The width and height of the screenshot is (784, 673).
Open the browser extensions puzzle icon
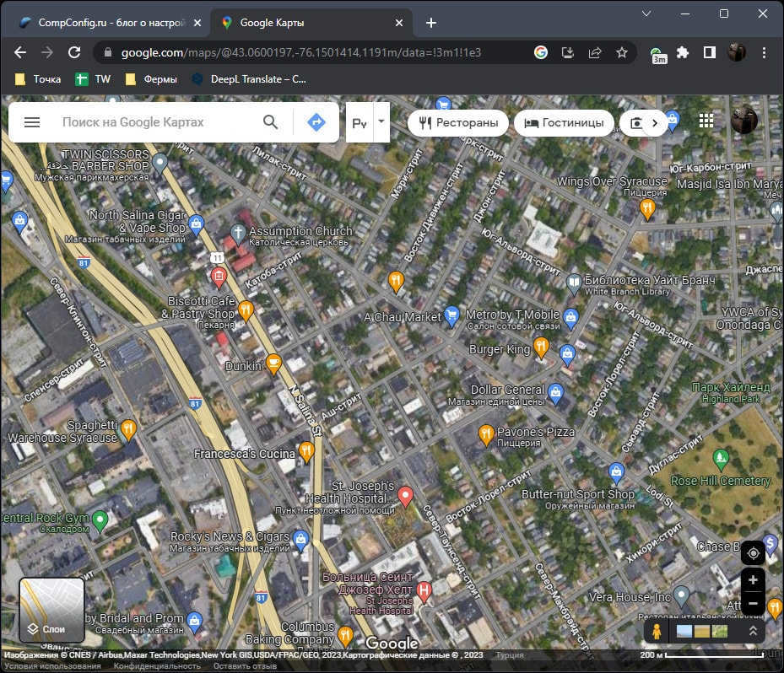pos(683,52)
